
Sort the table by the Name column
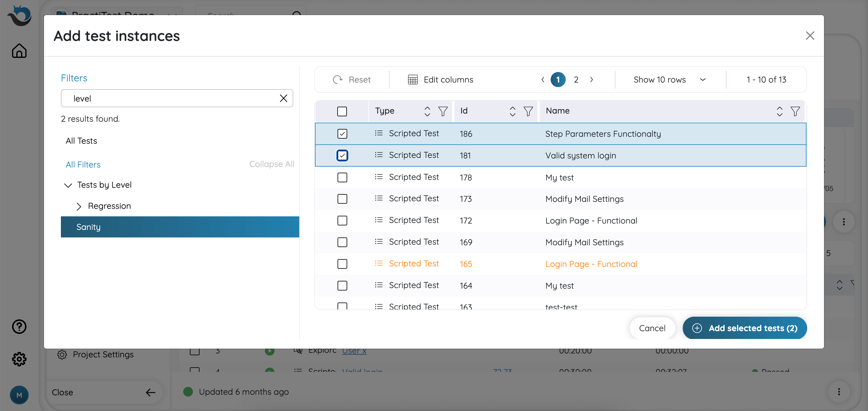pyautogui.click(x=779, y=111)
